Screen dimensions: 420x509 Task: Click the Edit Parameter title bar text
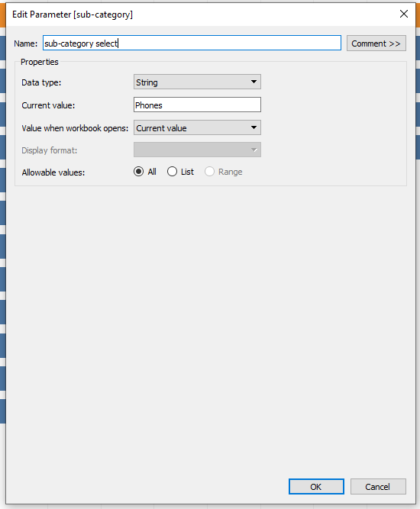click(x=73, y=14)
